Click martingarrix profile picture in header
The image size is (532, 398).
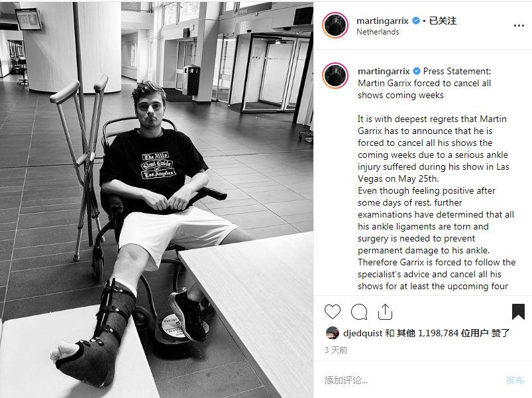[335, 25]
